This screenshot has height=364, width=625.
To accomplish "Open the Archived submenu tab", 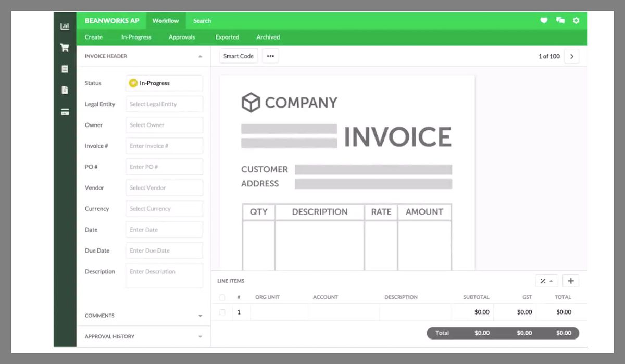I will (x=268, y=37).
